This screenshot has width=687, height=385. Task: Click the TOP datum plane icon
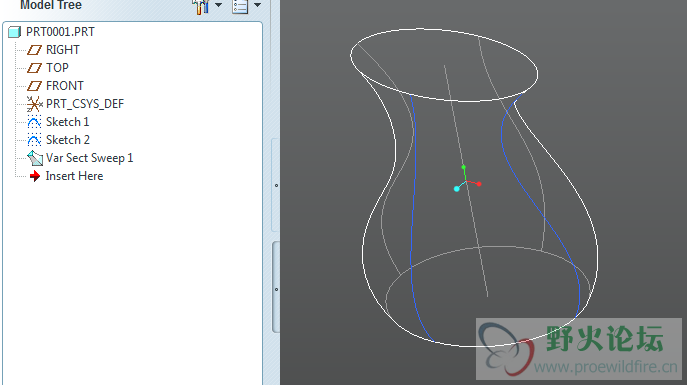(x=34, y=68)
